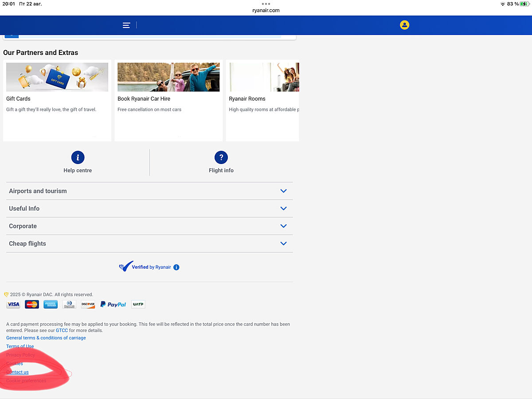Open the GTCC link
Image resolution: width=532 pixels, height=399 pixels.
point(62,331)
